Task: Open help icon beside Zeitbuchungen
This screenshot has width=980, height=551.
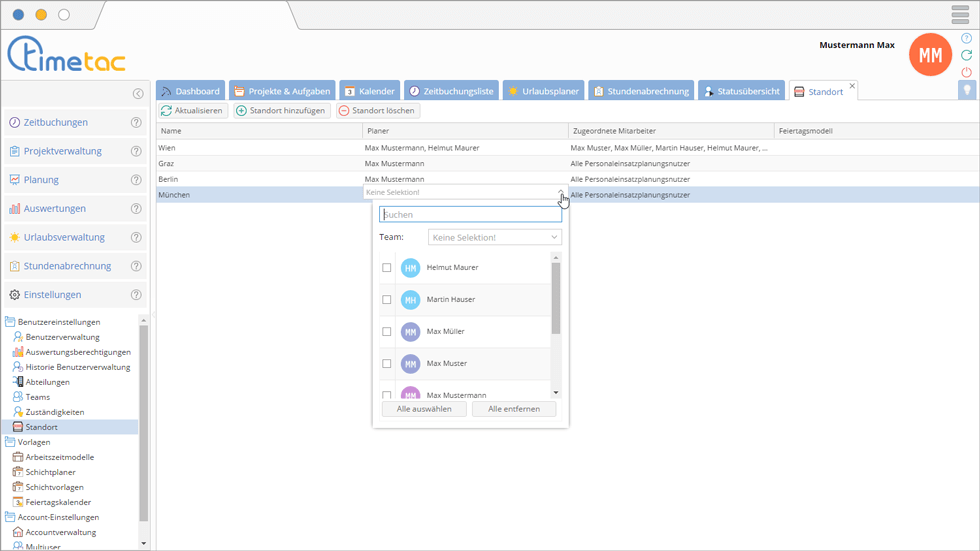Action: 136,123
